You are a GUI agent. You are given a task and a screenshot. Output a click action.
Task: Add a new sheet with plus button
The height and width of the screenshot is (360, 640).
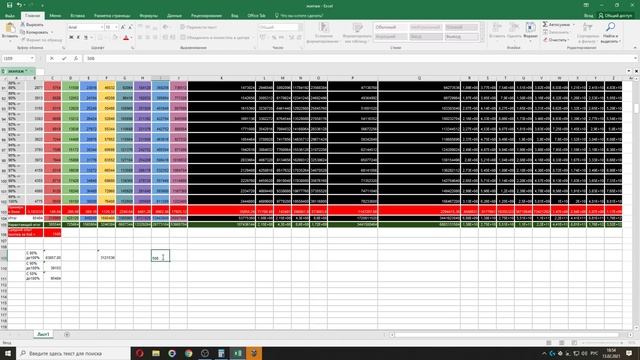[67, 334]
